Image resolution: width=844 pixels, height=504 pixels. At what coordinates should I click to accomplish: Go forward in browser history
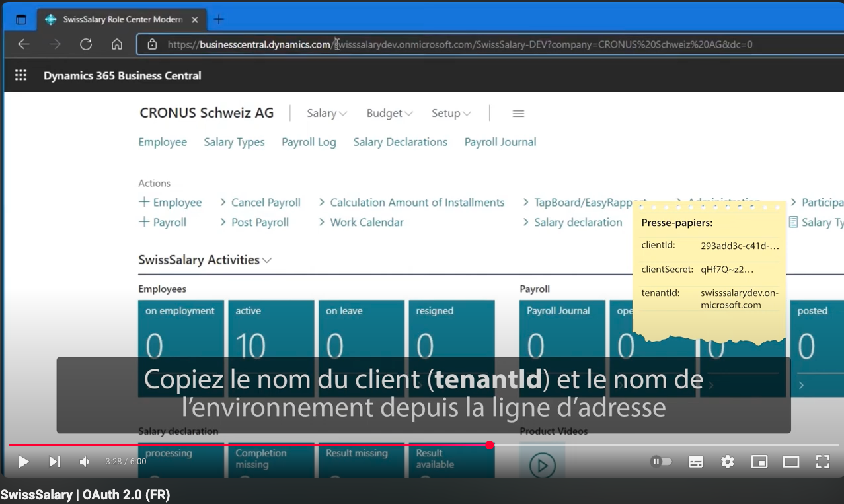coord(55,44)
